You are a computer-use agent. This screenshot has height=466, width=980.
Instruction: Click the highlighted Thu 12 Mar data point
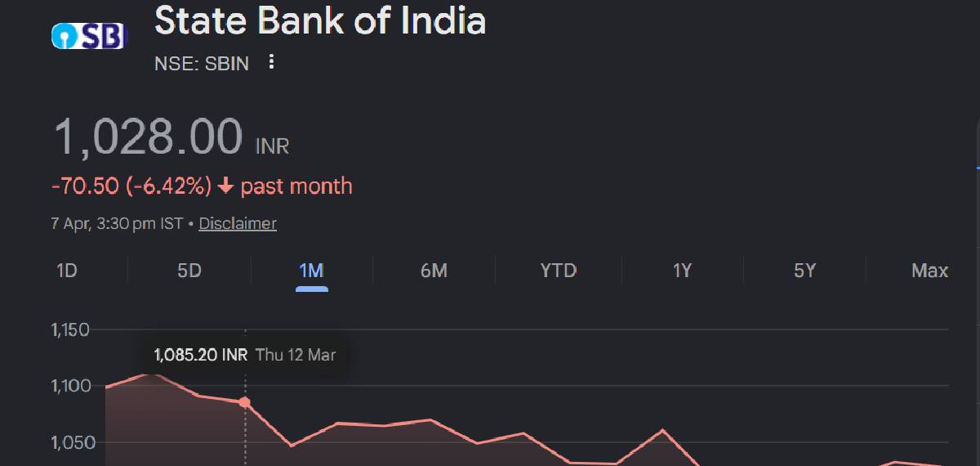[245, 402]
